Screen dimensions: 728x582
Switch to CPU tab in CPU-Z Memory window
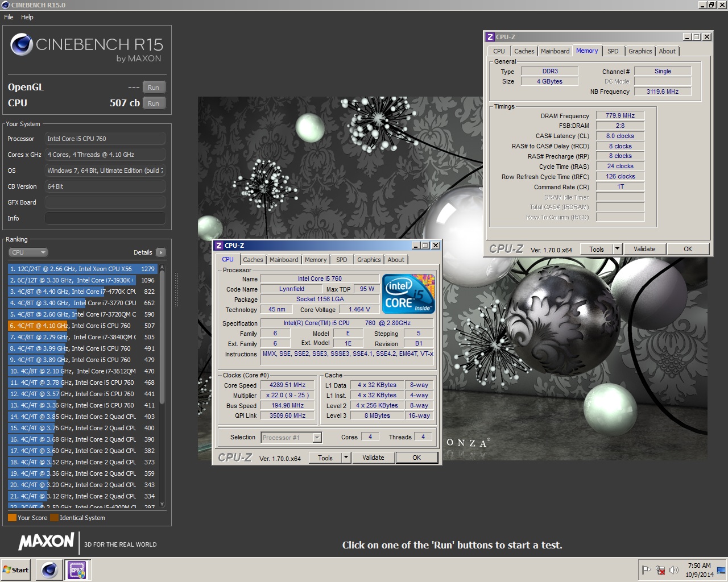[499, 51]
